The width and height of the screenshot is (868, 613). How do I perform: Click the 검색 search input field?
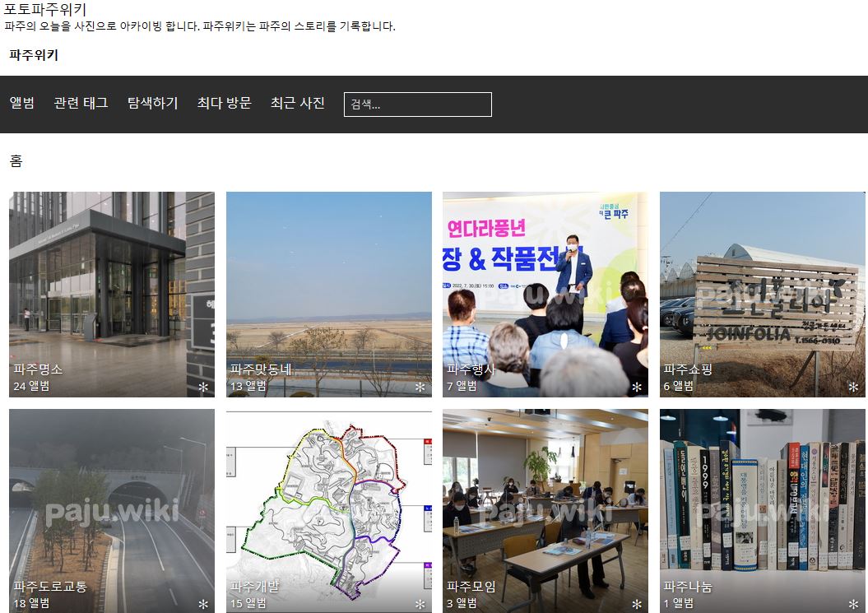tap(417, 104)
